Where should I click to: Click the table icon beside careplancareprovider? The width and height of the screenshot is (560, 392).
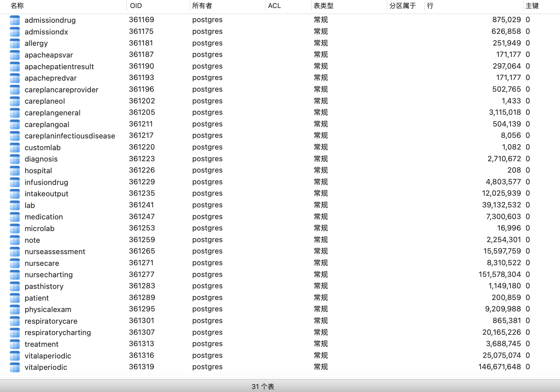pos(15,90)
